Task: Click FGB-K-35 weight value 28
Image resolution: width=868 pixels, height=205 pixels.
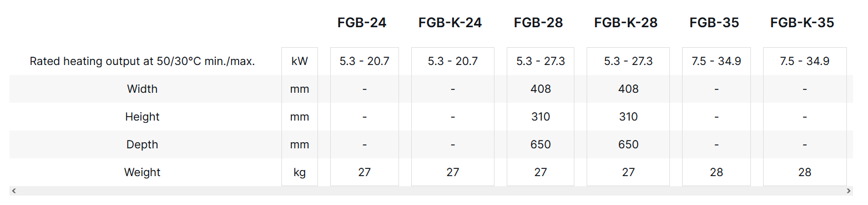Action: point(805,172)
